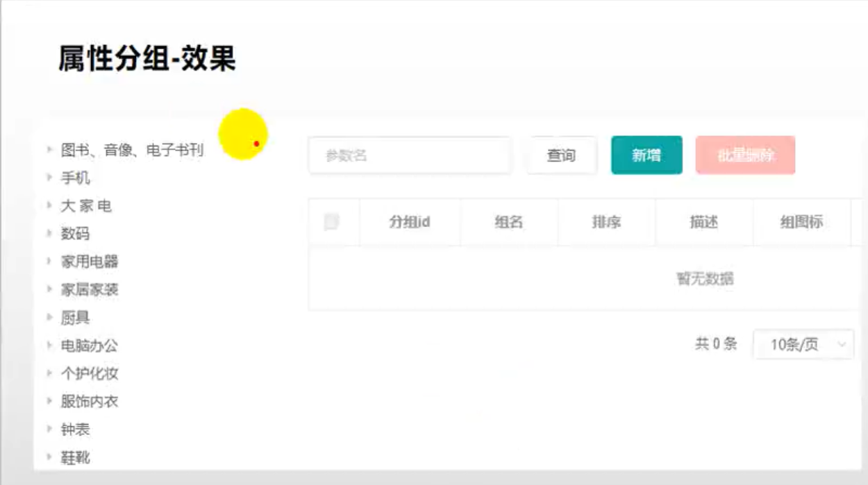Viewport: 868px width, 485px height.
Task: Expand the 图书、音像、电子书刊 category
Action: coord(49,148)
